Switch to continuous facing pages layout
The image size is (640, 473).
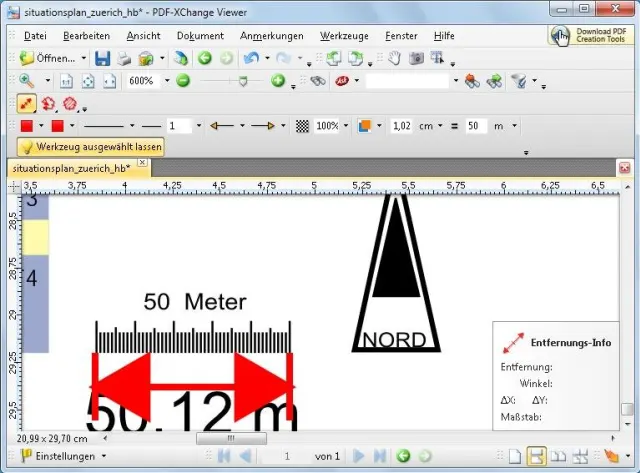(580, 456)
